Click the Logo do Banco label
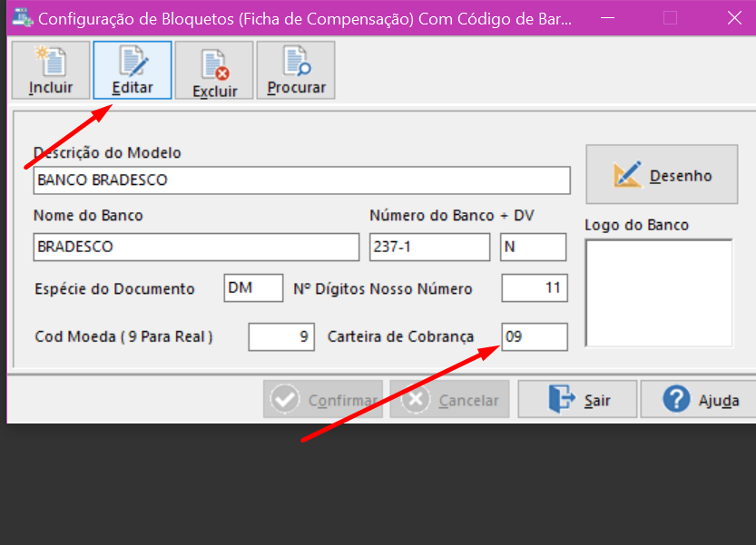Screen dimensions: 756x545 click(636, 225)
